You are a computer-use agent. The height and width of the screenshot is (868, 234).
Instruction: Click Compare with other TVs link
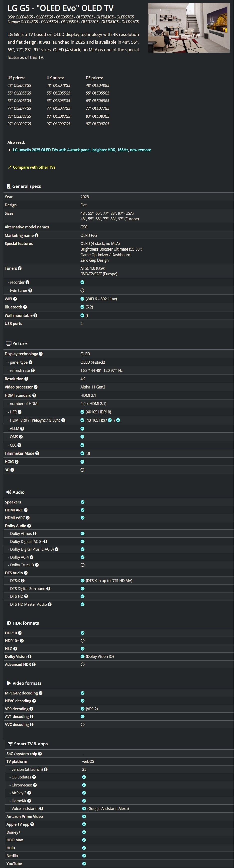pos(34,168)
